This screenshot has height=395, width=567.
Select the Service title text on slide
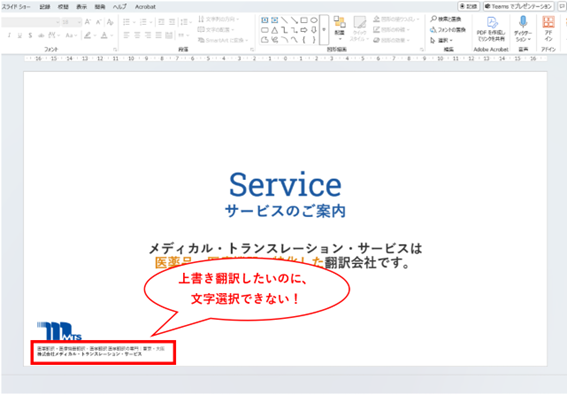pyautogui.click(x=285, y=185)
